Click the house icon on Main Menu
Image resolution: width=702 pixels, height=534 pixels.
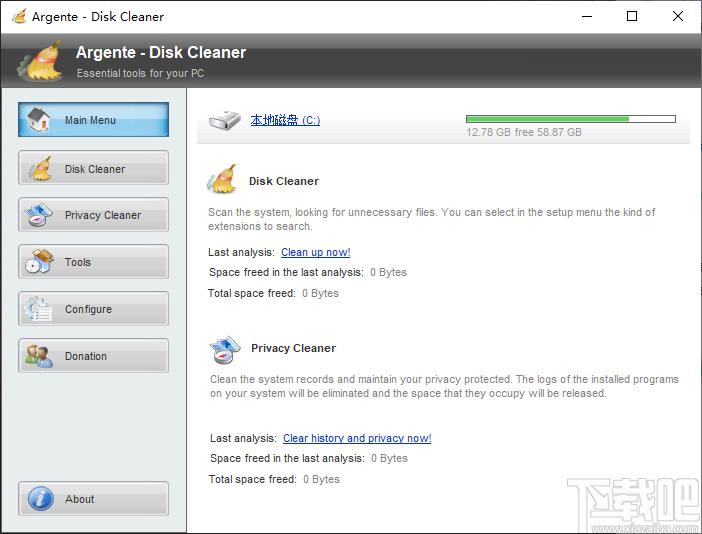pos(39,120)
